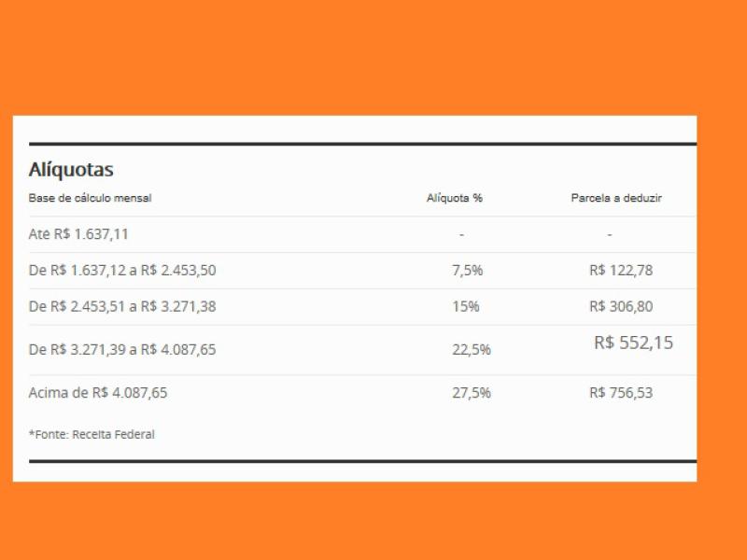Select the Parcela a deduzir column header
This screenshot has height=560, width=747.
click(x=616, y=198)
